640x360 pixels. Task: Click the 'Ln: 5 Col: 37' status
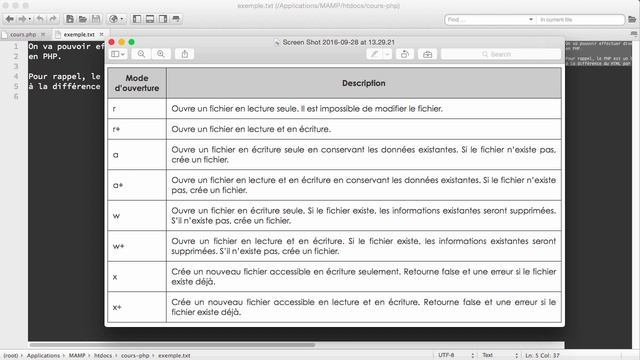542,356
